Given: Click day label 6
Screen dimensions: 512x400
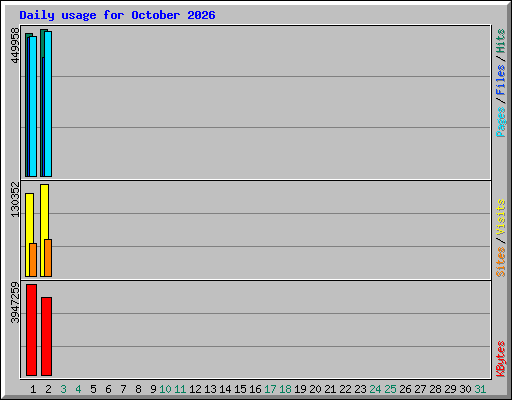Looking at the screenshot, I should [108, 389].
